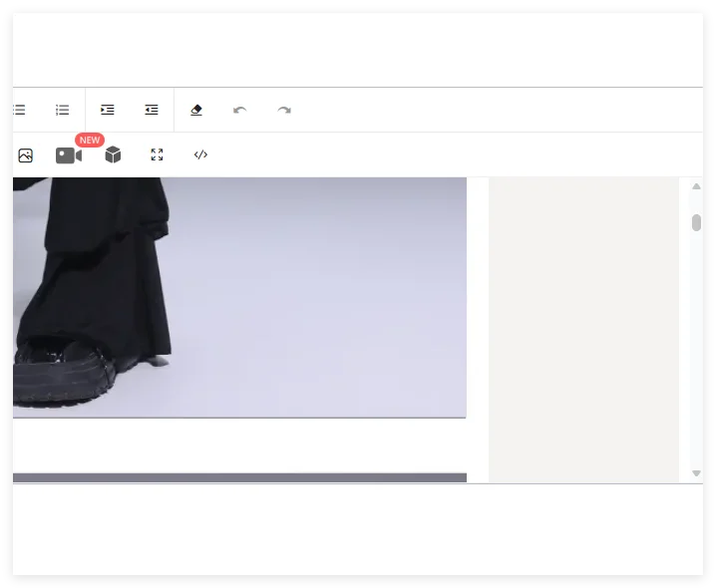Open source code view
The width and height of the screenshot is (716, 588).
[200, 154]
